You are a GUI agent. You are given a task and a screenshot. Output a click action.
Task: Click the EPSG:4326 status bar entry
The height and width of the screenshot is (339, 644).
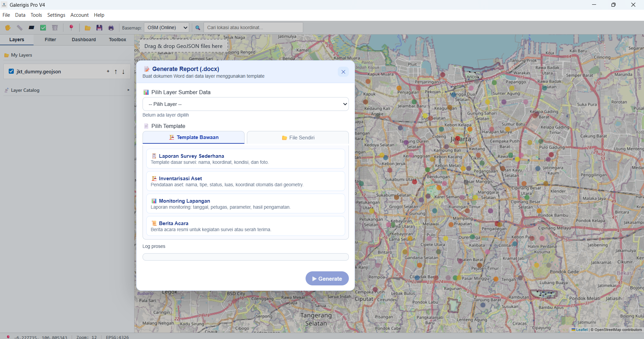[x=117, y=337]
